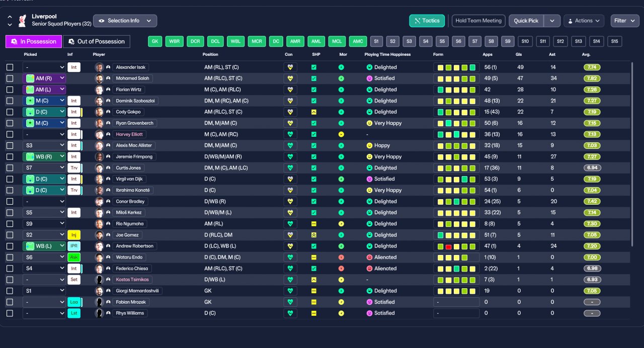
Task: Select the GK position filter tab
Action: click(x=155, y=41)
